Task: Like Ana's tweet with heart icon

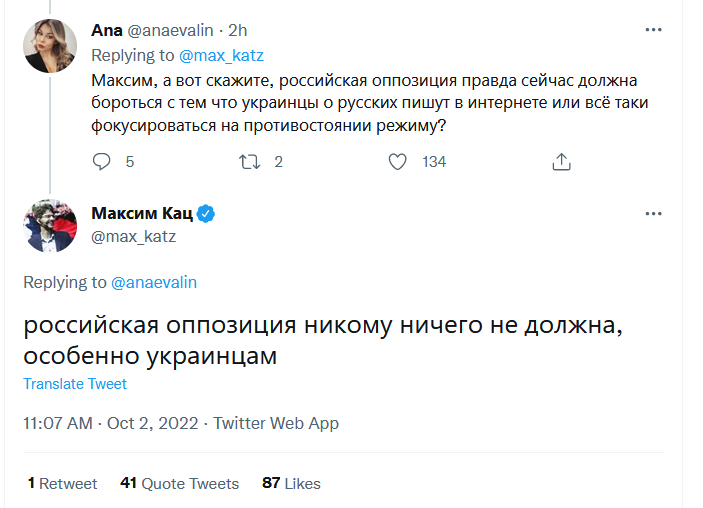Action: coord(398,161)
